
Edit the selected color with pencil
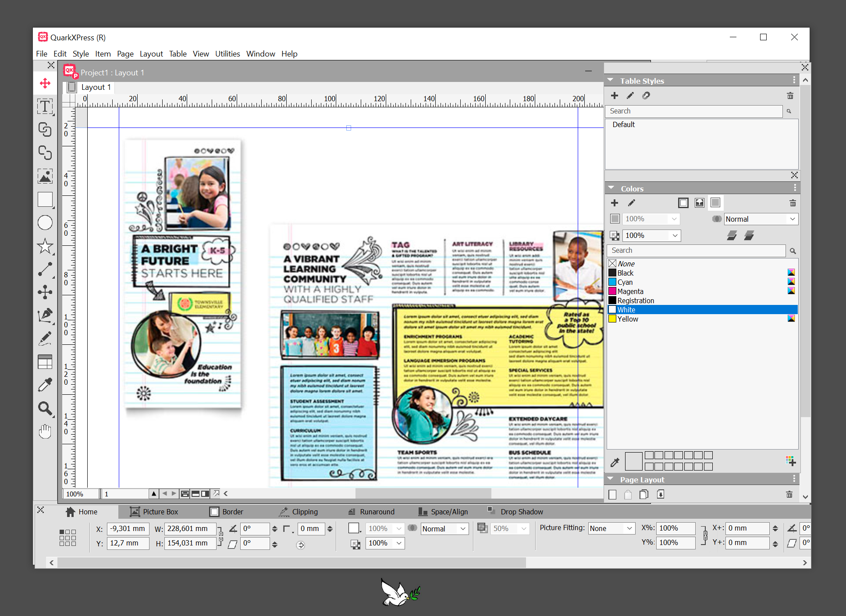631,203
